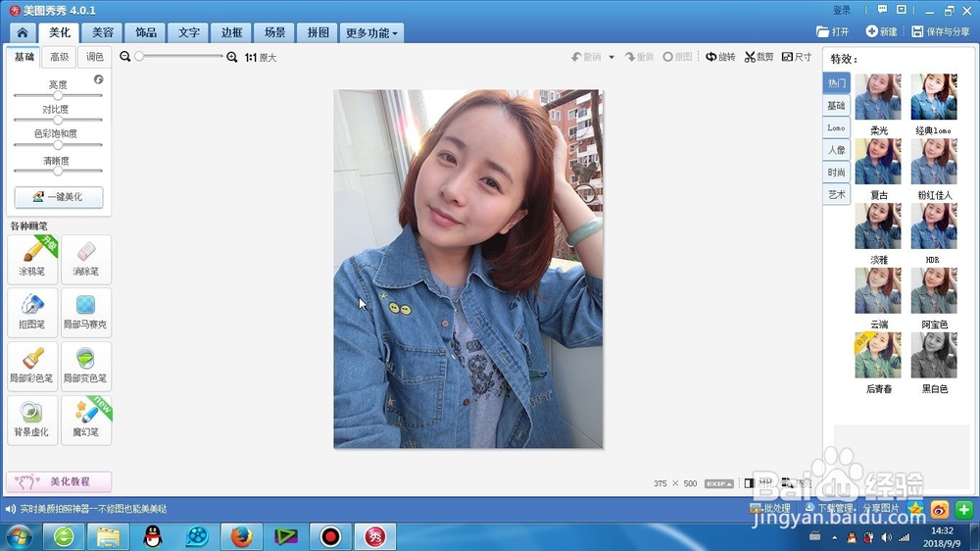This screenshot has width=980, height=551.
Task: Choose the 艺术 art effects category
Action: (x=836, y=194)
